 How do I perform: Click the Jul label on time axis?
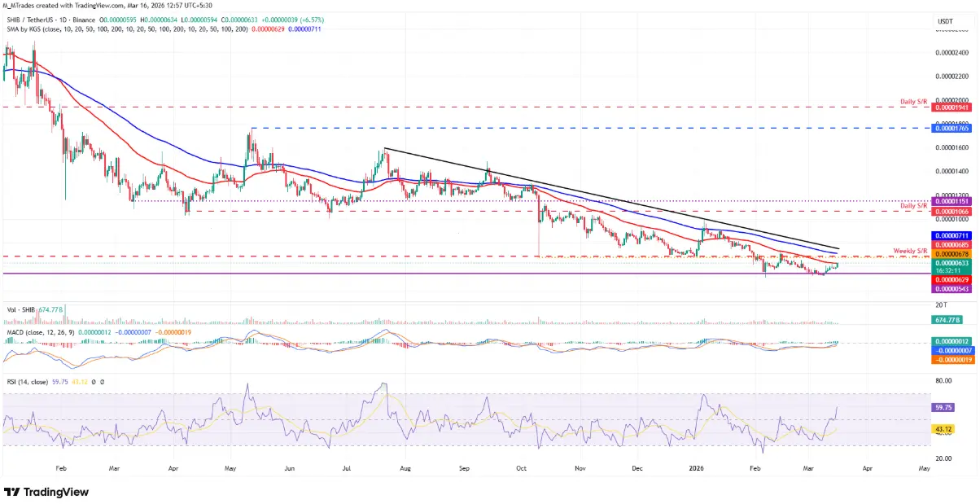346,470
